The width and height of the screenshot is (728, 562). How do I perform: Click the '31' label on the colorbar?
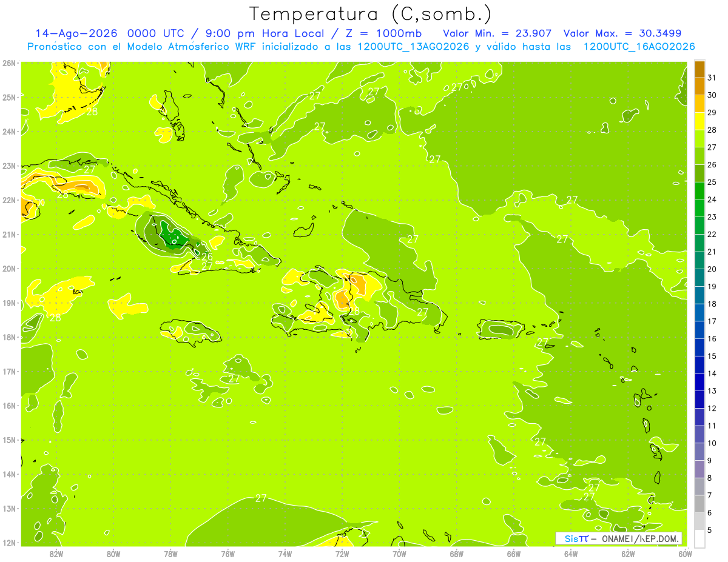pyautogui.click(x=712, y=78)
